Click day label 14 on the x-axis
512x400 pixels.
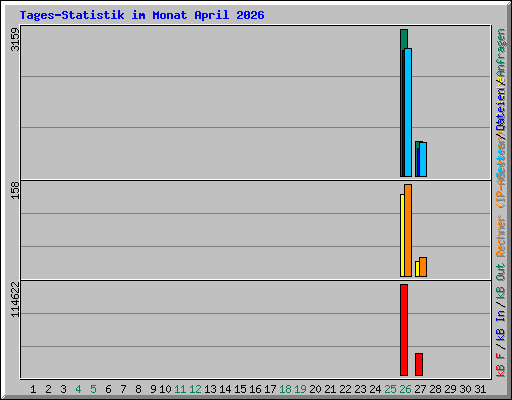225,389
